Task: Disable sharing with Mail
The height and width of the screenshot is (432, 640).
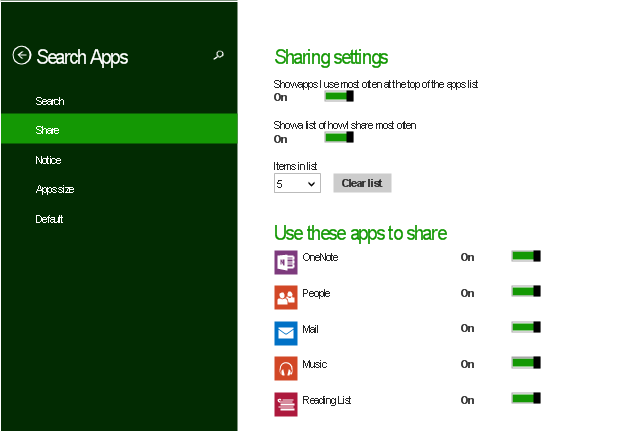Action: tap(526, 327)
